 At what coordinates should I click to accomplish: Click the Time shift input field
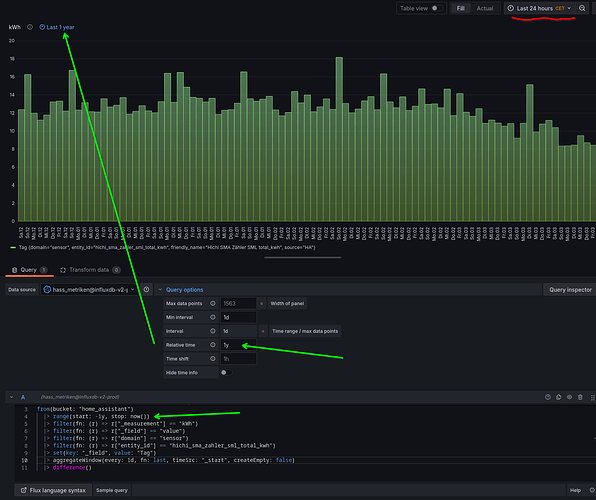tap(238, 359)
